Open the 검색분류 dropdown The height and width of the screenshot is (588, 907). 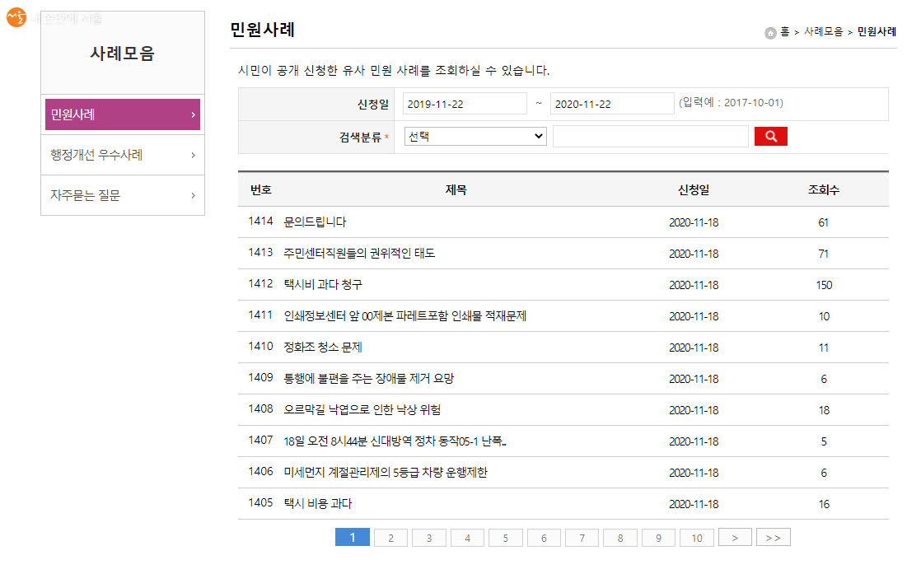(x=475, y=137)
